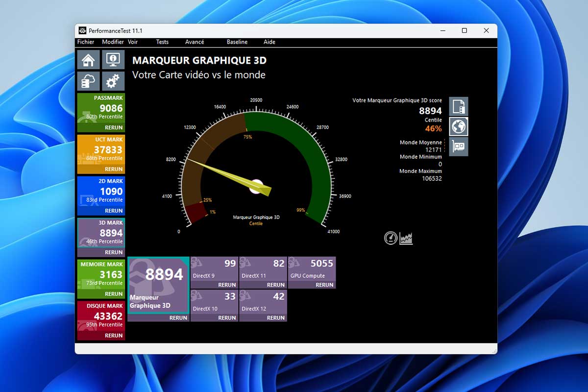Click the cloud baseline upload icon
The height and width of the screenshot is (392, 588).
(x=88, y=81)
